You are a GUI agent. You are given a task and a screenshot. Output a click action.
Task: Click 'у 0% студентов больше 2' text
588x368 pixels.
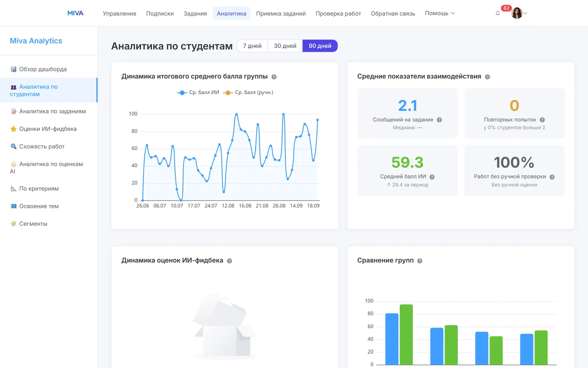coord(514,128)
